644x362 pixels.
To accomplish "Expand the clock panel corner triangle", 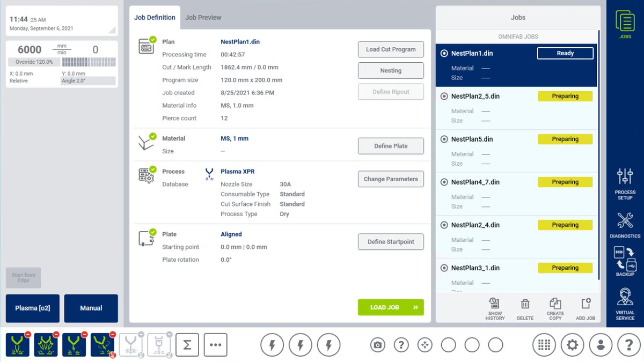I will [112, 30].
